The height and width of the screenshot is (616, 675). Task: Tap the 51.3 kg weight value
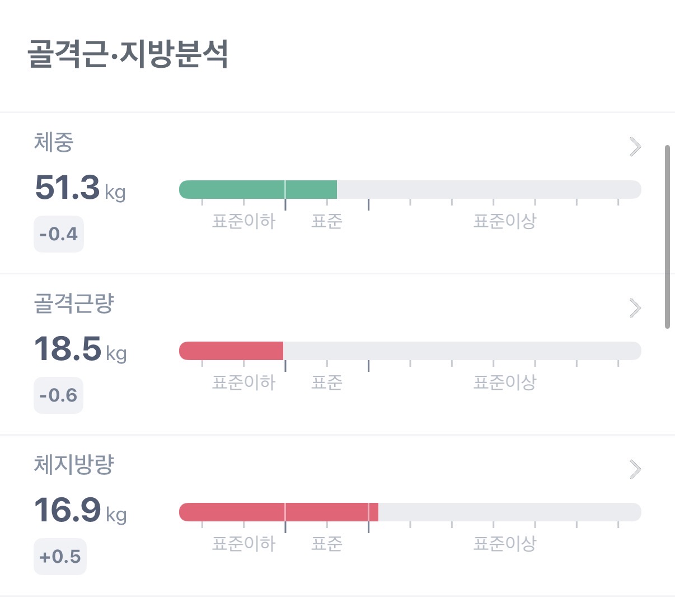[80, 188]
